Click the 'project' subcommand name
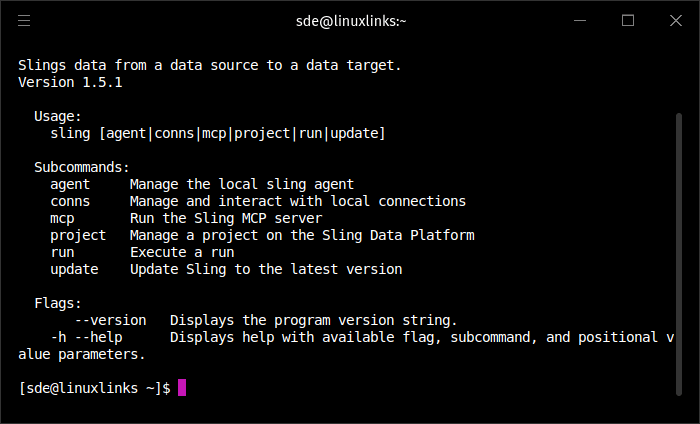The width and height of the screenshot is (700, 424). (78, 235)
